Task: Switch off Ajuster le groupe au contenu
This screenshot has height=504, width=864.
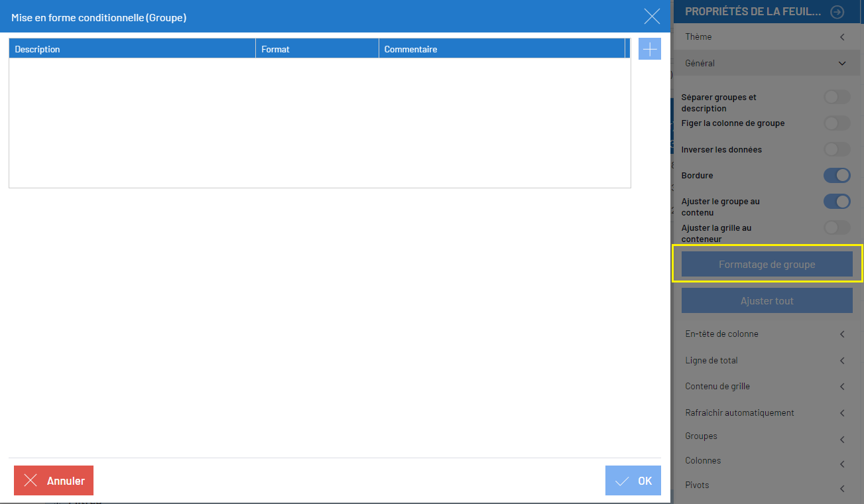Action: tap(836, 202)
